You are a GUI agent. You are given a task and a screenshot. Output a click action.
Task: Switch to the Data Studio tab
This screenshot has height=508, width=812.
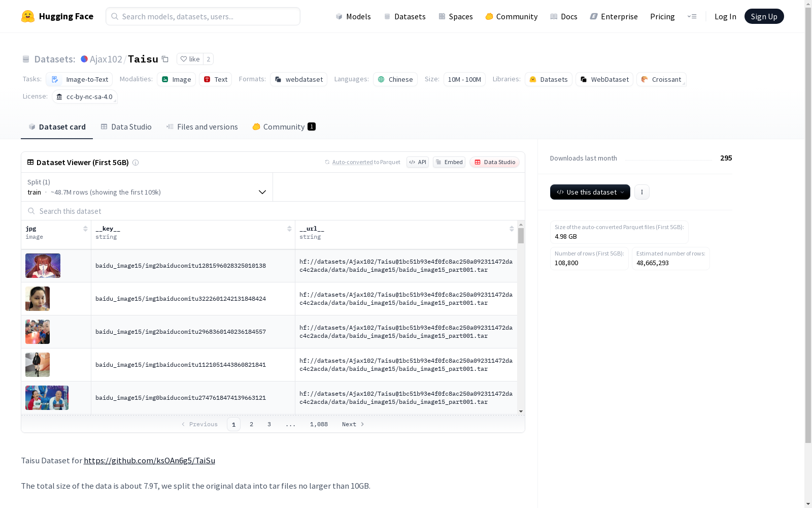click(x=126, y=127)
